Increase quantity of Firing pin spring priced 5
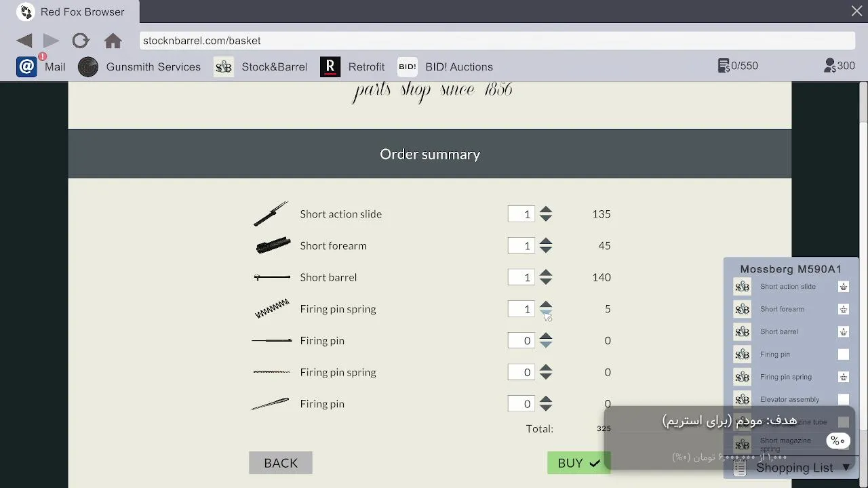Viewport: 868px width, 488px height. 546,304
